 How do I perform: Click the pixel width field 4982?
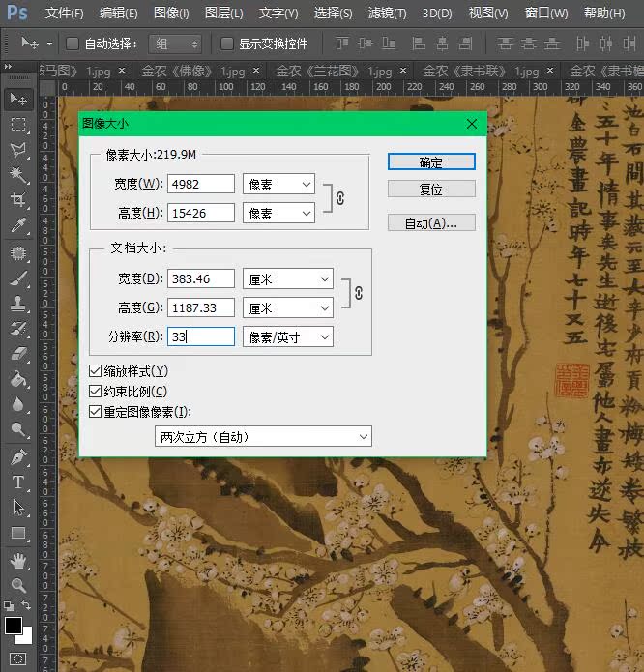coord(201,185)
